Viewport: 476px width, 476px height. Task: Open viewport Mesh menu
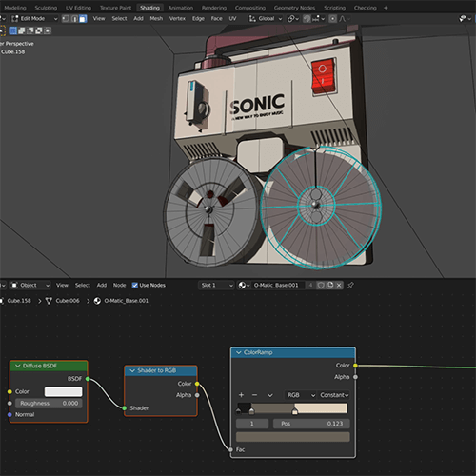tap(156, 19)
